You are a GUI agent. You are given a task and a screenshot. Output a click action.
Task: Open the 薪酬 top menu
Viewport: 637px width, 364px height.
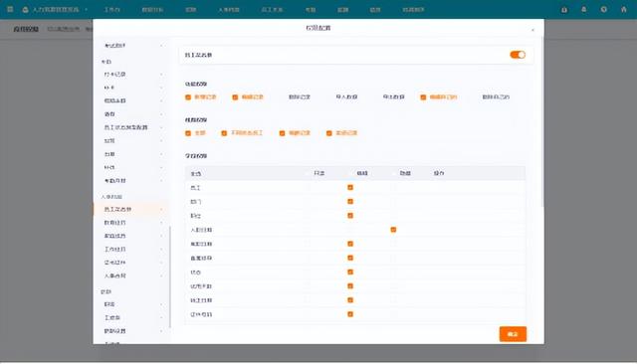tap(342, 9)
